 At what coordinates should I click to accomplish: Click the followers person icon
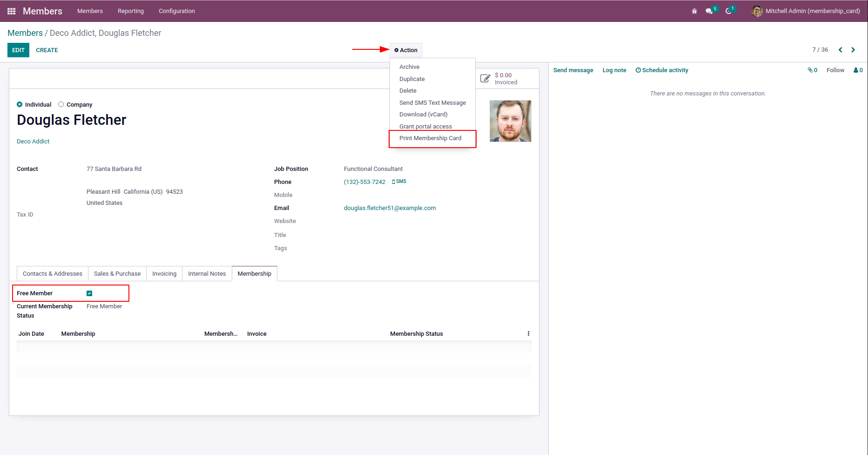[858, 70]
